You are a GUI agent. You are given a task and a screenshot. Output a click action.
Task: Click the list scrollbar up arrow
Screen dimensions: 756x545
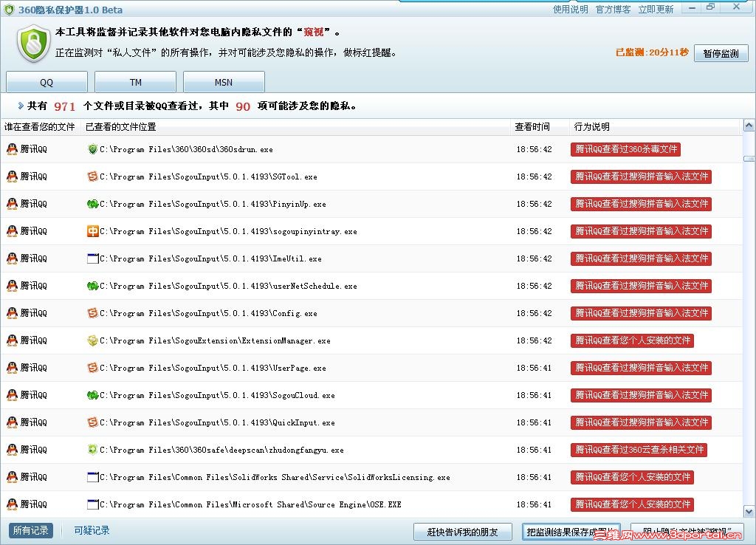pyautogui.click(x=749, y=126)
